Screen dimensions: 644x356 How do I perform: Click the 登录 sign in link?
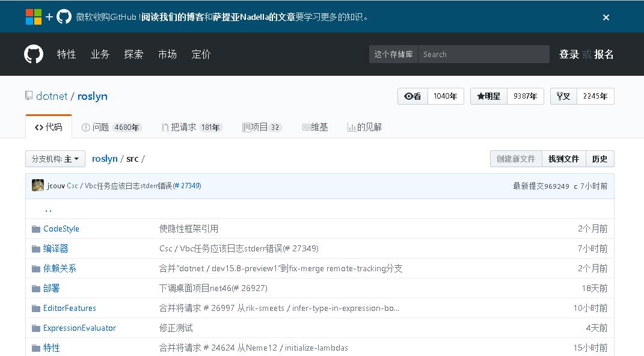[569, 54]
